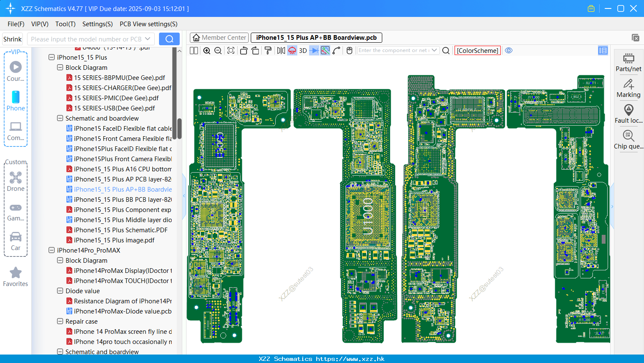Open the Tool(T) menu
This screenshot has width=644, height=363.
pos(66,24)
